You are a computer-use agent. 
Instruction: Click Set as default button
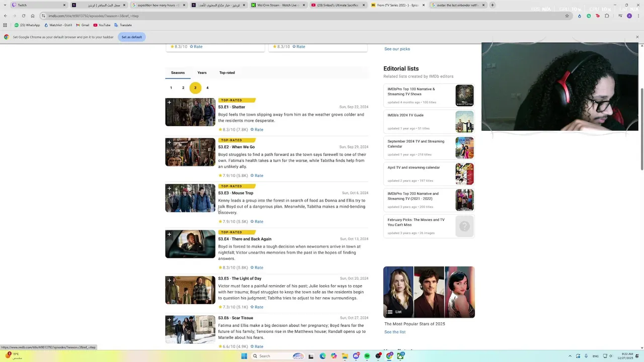(132, 37)
